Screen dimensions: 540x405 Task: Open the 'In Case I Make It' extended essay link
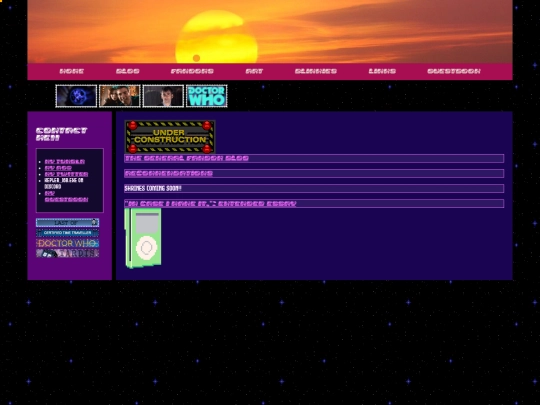(210, 204)
